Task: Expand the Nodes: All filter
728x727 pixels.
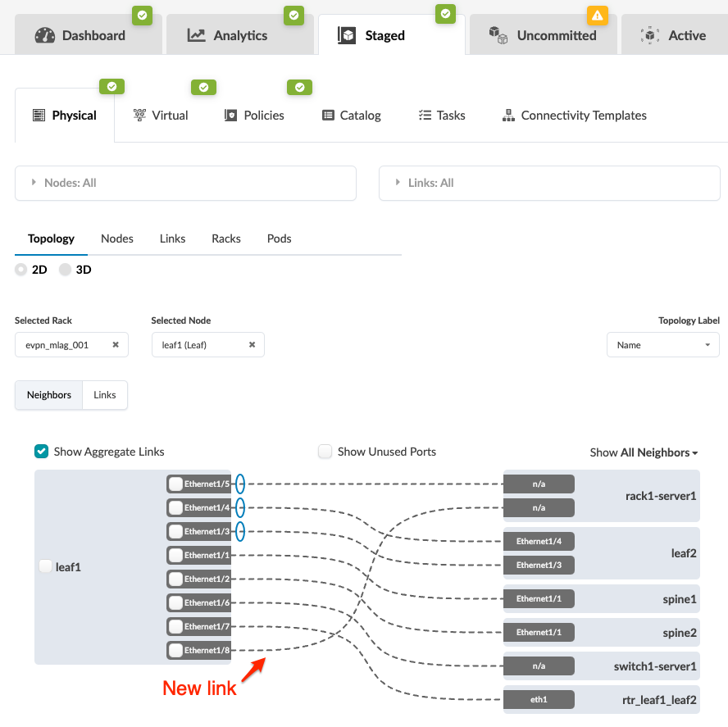Action: pos(185,183)
